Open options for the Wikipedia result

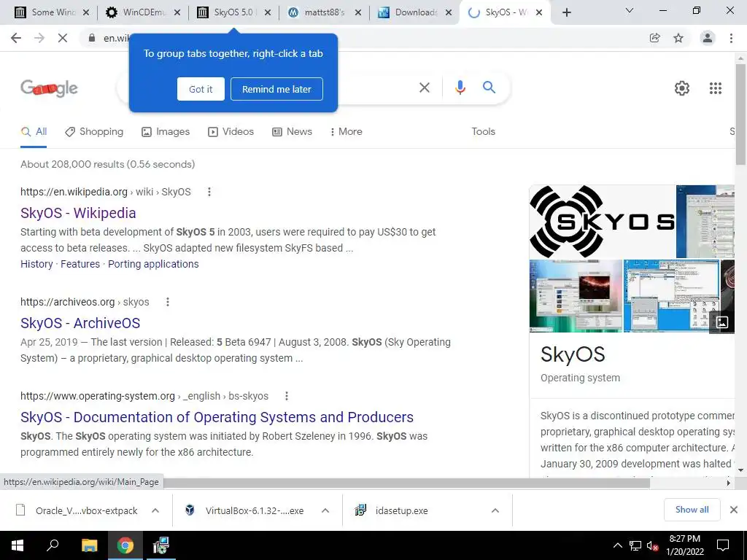coord(209,192)
